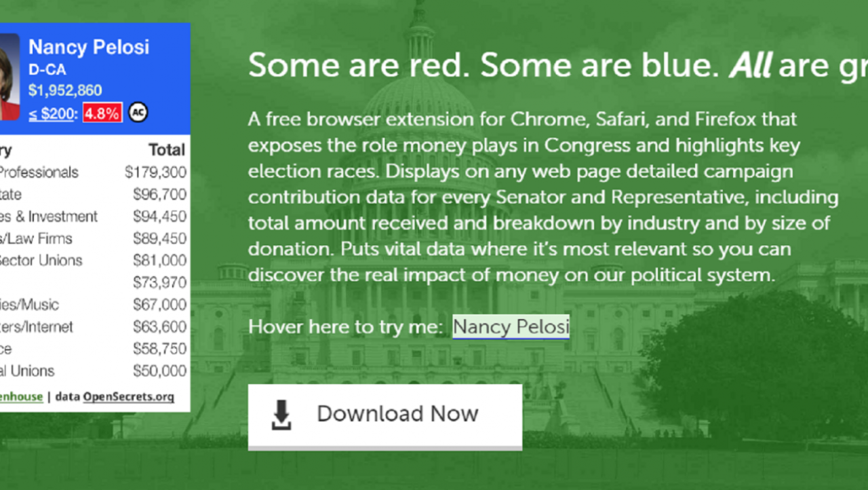Click the $1,952,860 total amount
This screenshot has width=868, height=490.
pyautogui.click(x=65, y=91)
